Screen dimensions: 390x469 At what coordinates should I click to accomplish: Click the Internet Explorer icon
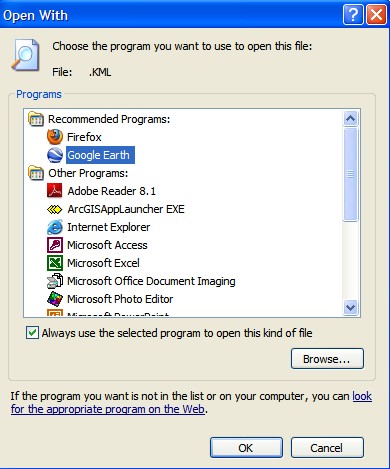55,227
